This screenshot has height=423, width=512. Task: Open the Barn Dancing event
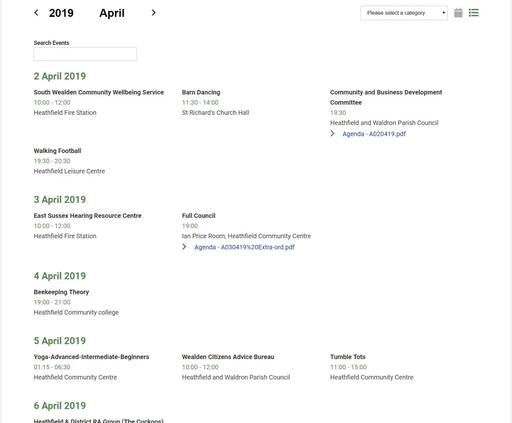tap(201, 92)
